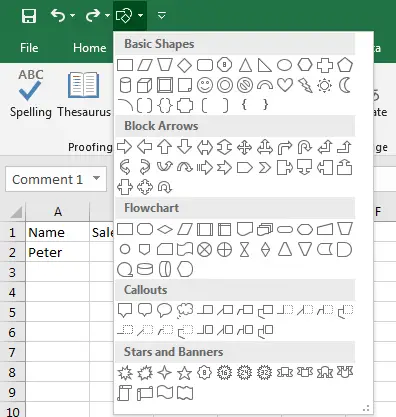Insert the 32-Point Star shape
This screenshot has height=417, width=396.
[265, 372]
